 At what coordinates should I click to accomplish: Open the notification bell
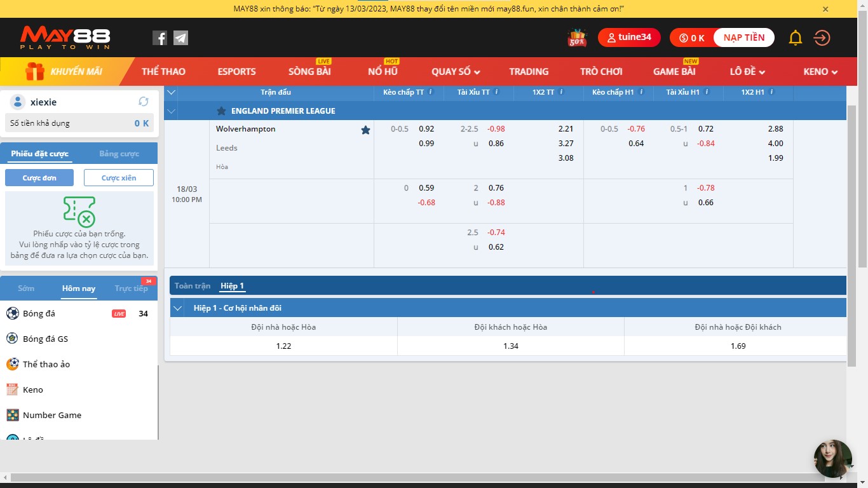(x=796, y=38)
